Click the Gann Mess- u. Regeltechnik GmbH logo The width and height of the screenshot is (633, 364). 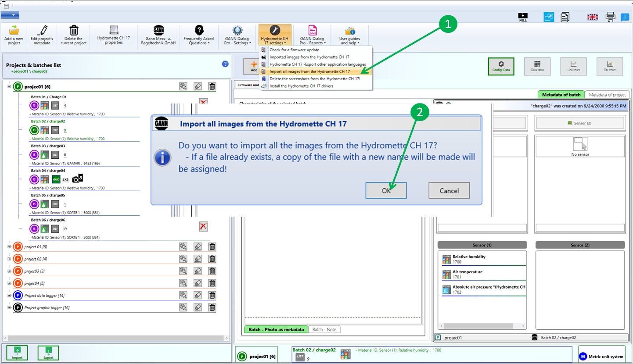point(158,30)
